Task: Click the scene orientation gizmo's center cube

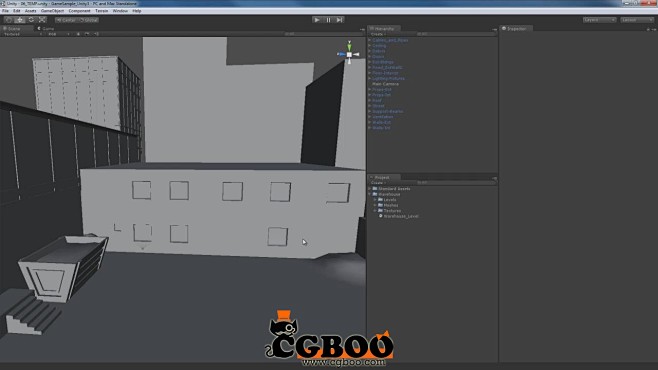Action: click(x=349, y=55)
